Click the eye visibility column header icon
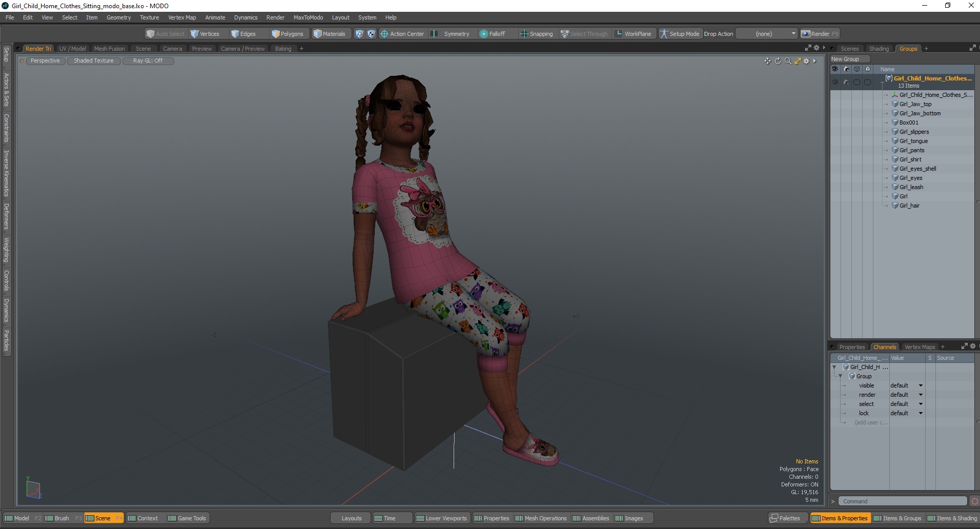 point(835,69)
